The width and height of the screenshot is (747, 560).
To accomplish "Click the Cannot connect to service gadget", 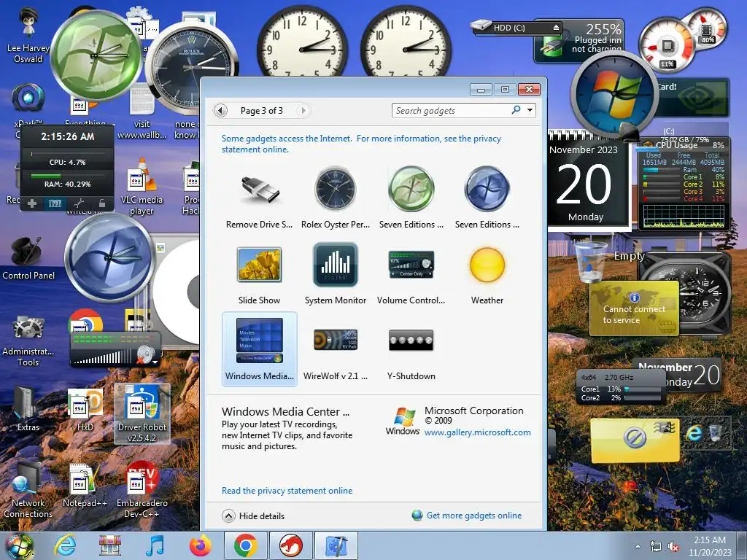I will [x=634, y=308].
